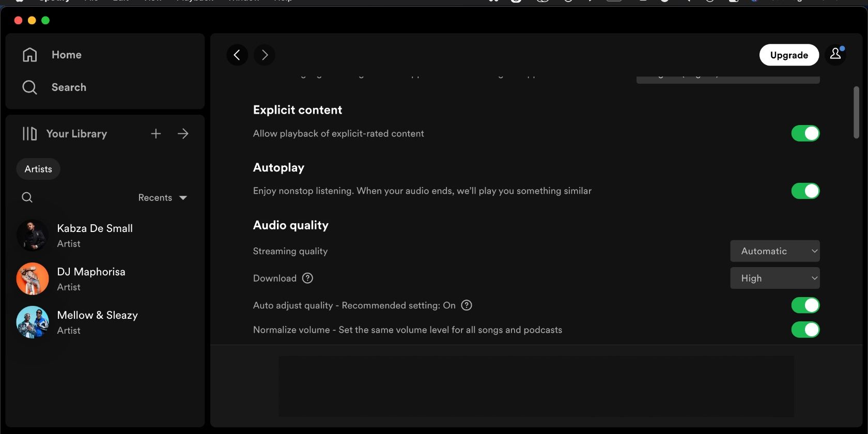Viewport: 868px width, 434px height.
Task: Open the Download quality dropdown
Action: point(774,278)
